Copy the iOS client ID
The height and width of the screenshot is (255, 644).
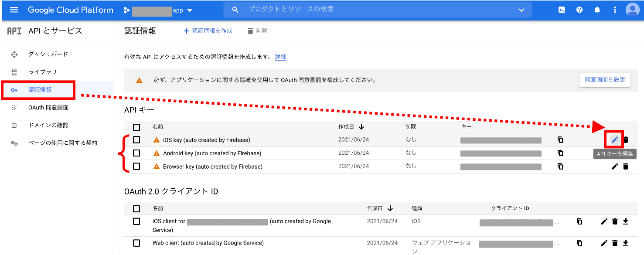[x=579, y=221]
